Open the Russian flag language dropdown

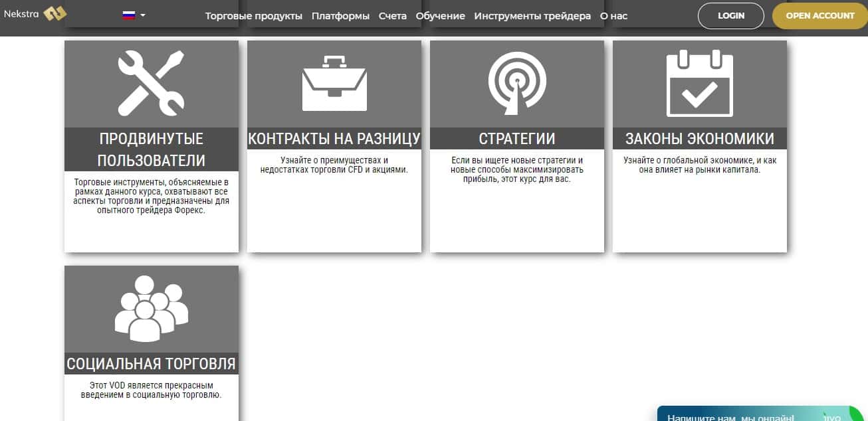pyautogui.click(x=134, y=15)
